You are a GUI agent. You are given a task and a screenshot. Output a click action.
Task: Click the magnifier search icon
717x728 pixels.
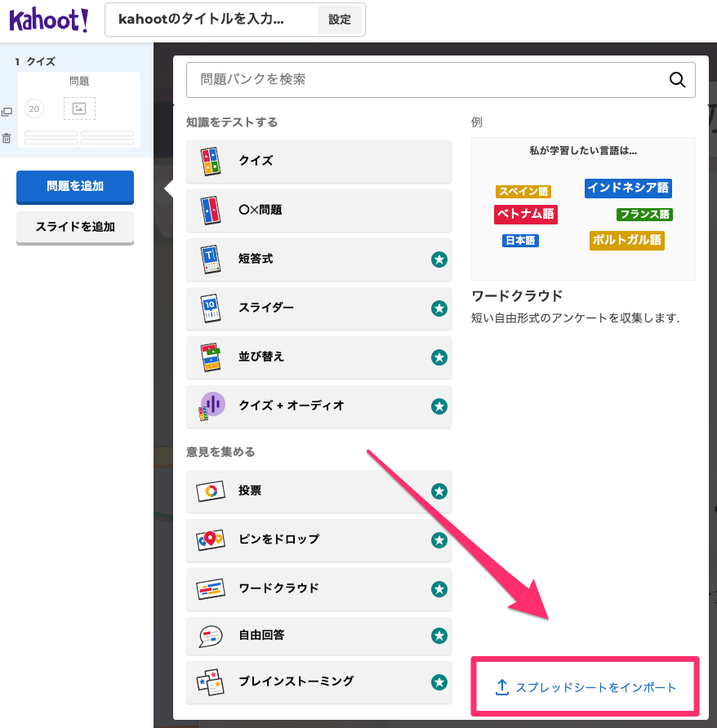click(677, 80)
